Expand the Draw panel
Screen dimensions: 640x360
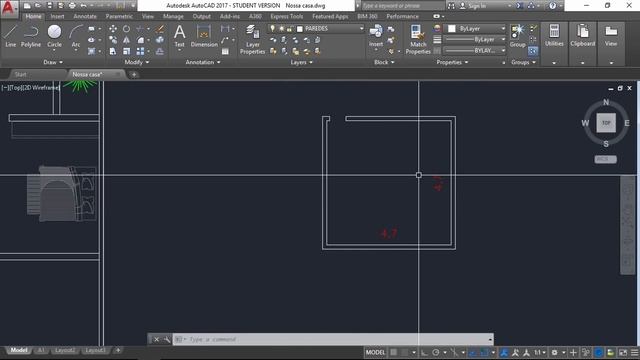coord(53,62)
